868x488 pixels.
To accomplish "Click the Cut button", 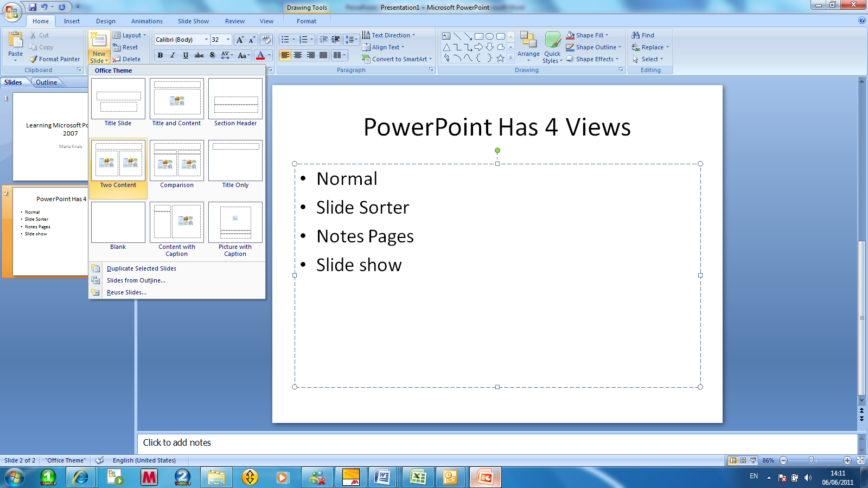I will coord(39,35).
